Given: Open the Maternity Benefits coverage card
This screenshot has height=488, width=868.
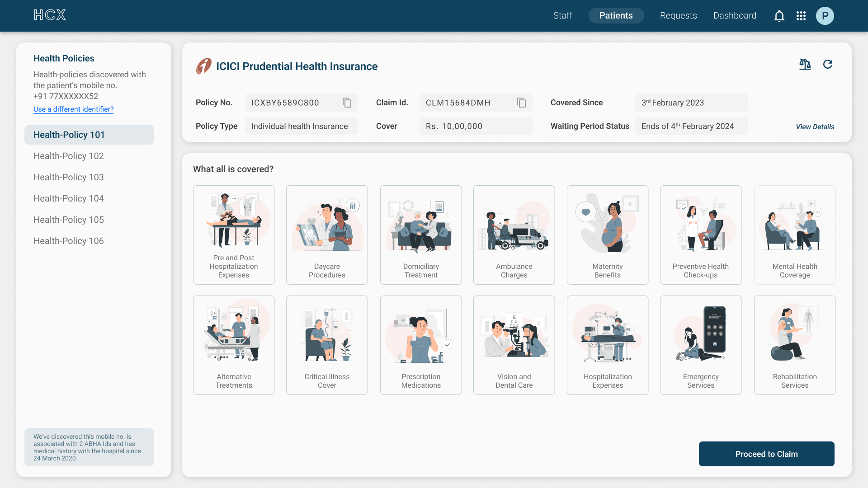Looking at the screenshot, I should tap(607, 235).
